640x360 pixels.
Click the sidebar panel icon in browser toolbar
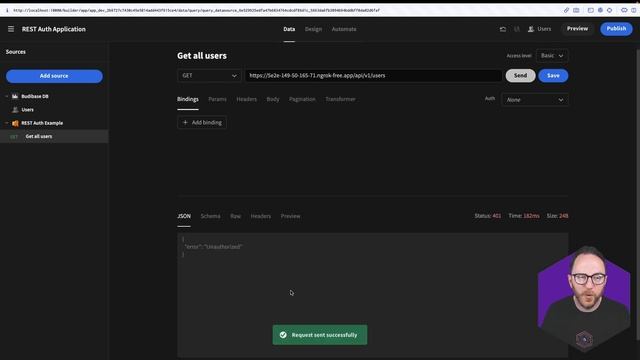tap(591, 10)
